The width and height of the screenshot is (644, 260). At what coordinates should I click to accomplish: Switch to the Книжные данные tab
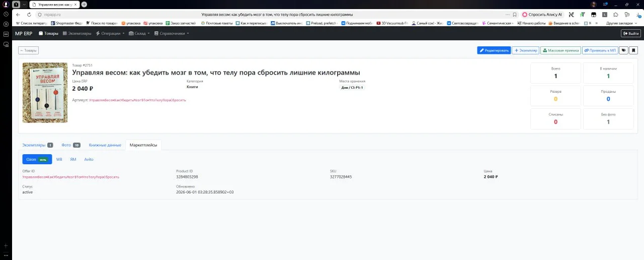pos(105,145)
